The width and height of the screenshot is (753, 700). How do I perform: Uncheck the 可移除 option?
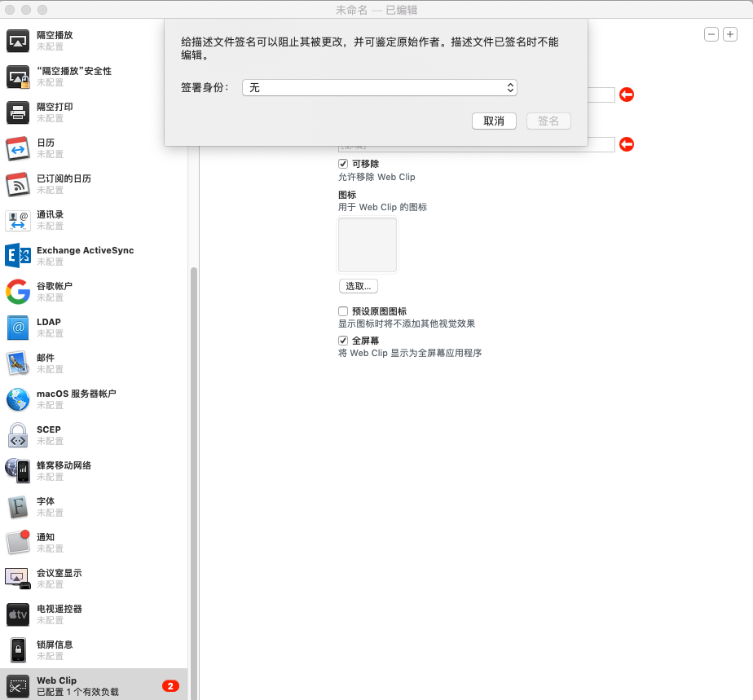(344, 163)
